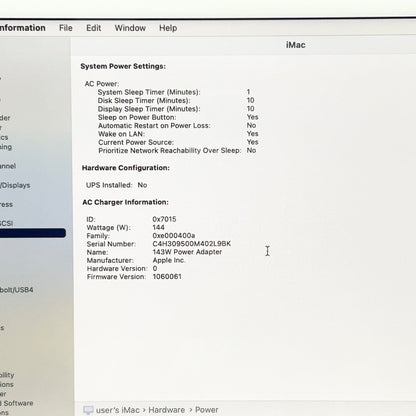Click the serial number "C4H309500M402L9BK"
Screen dimensions: 416x416
click(x=192, y=244)
